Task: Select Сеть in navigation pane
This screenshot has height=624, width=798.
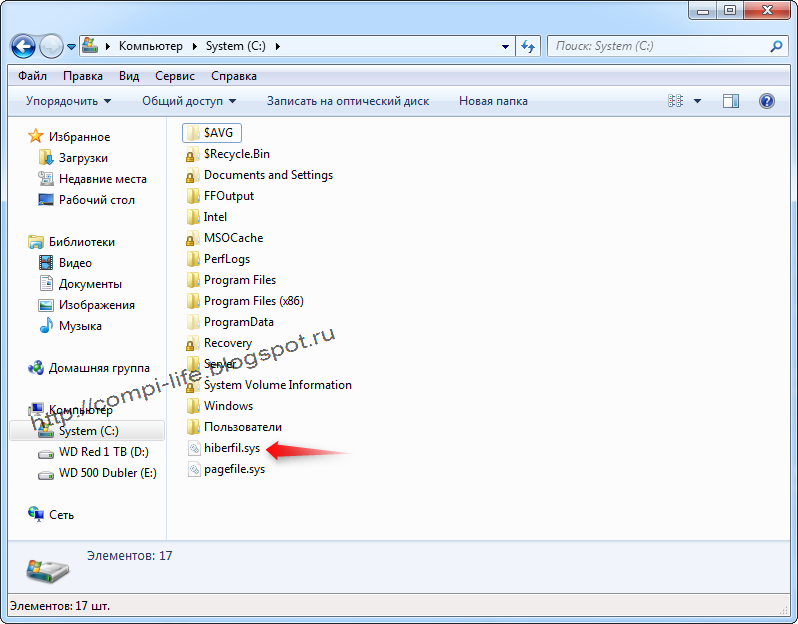Action: 61,515
